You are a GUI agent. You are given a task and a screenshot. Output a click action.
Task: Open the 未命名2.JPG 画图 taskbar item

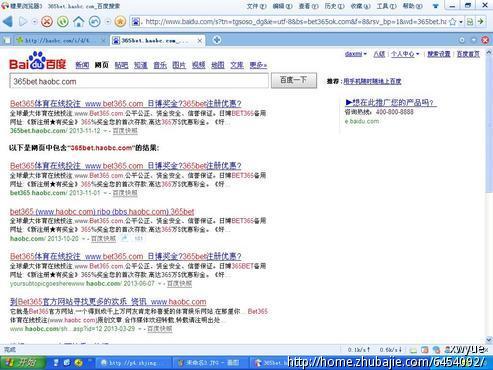click(210, 363)
